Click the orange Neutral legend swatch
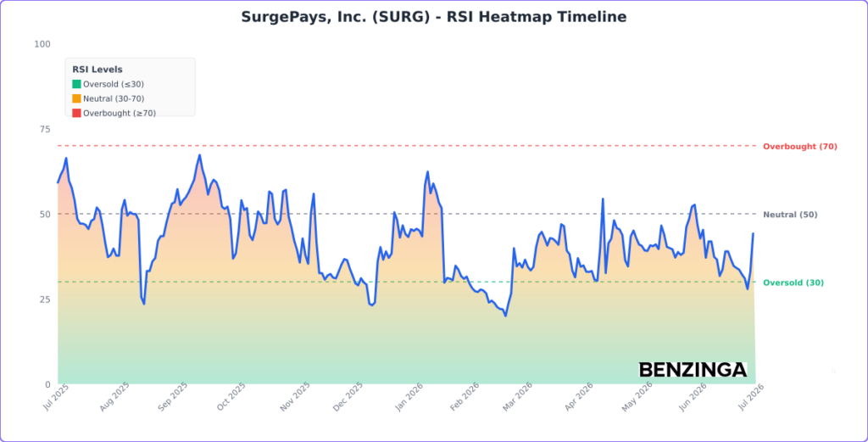The height and width of the screenshot is (442, 868). point(76,98)
